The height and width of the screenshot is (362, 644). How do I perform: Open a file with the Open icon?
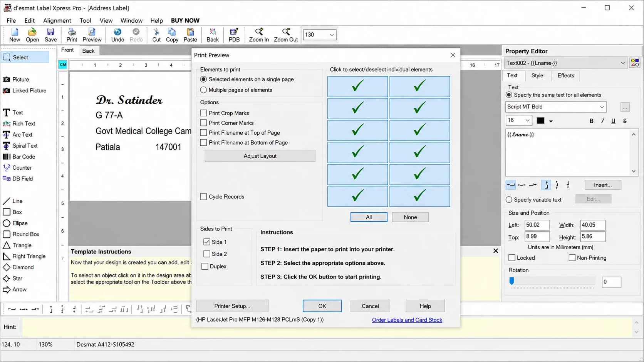pos(32,35)
